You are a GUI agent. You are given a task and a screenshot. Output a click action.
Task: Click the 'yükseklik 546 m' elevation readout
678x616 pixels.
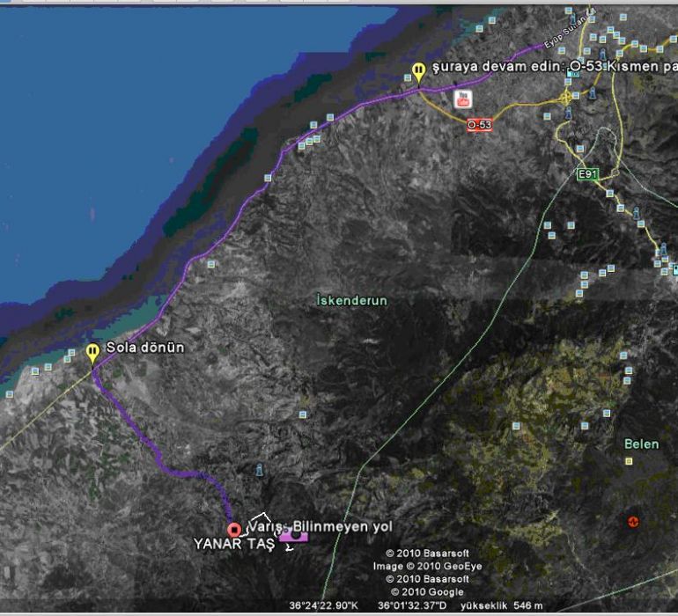(502, 605)
